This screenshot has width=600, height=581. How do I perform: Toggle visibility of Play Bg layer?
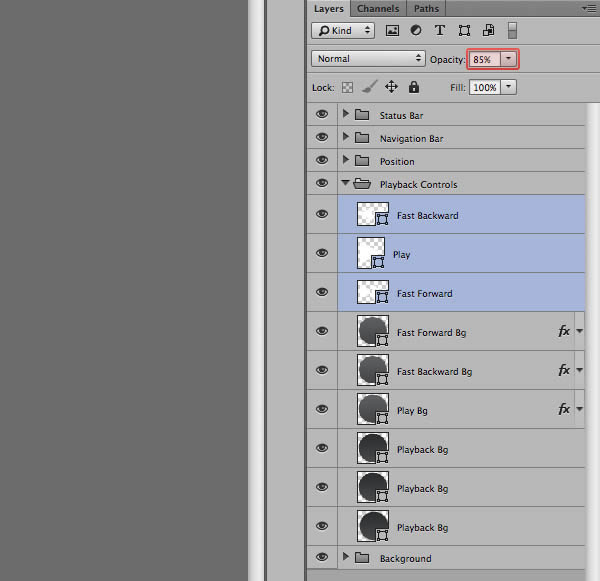tap(322, 409)
